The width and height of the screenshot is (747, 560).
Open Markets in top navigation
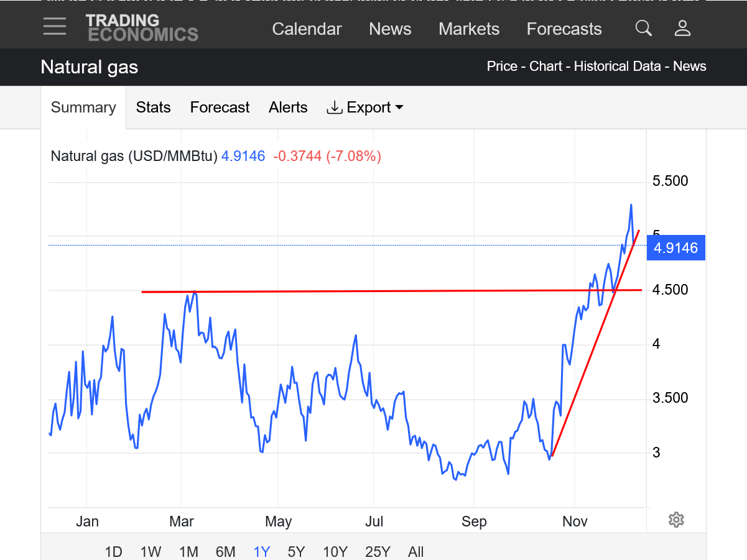[469, 29]
